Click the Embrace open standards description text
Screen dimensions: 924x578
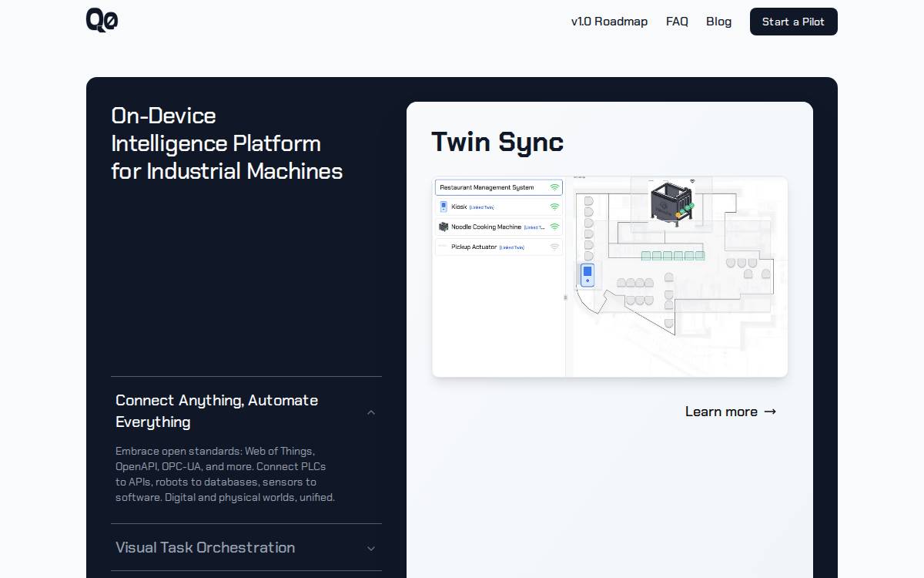(225, 474)
